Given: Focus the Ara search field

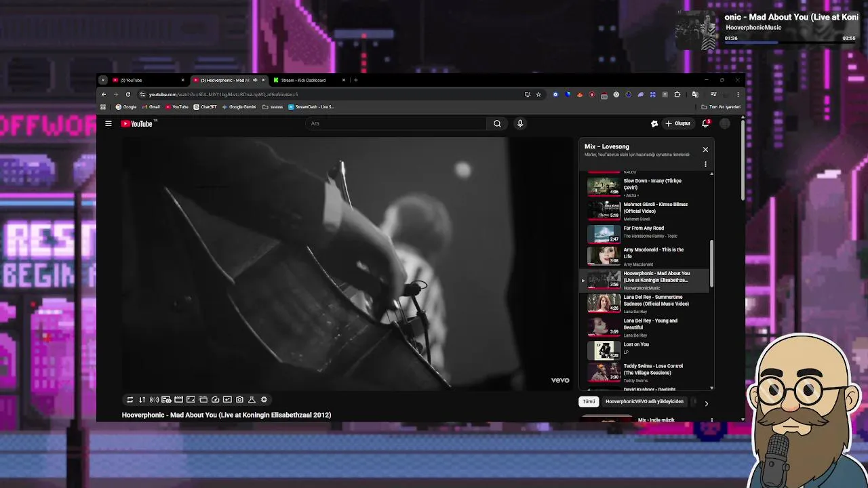Looking at the screenshot, I should pyautogui.click(x=397, y=123).
